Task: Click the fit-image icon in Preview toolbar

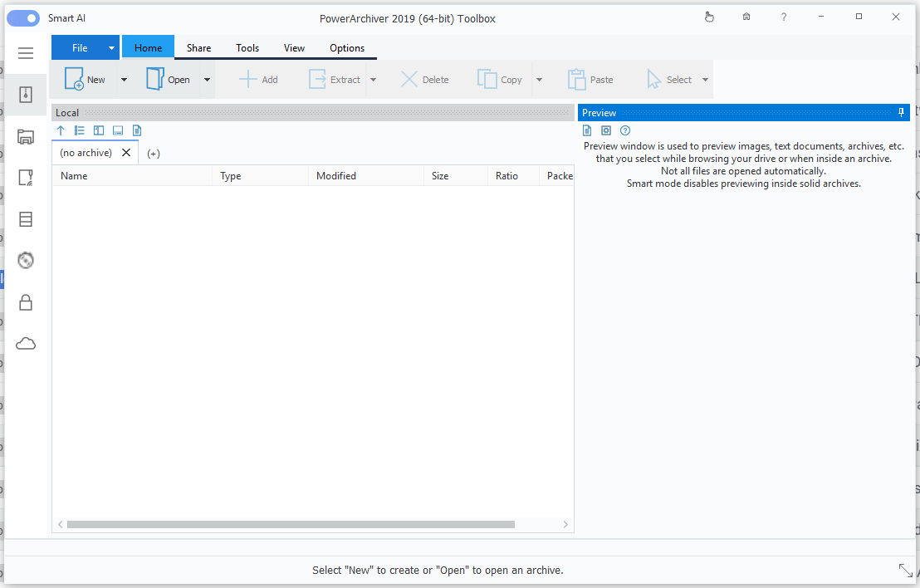Action: pyautogui.click(x=606, y=130)
